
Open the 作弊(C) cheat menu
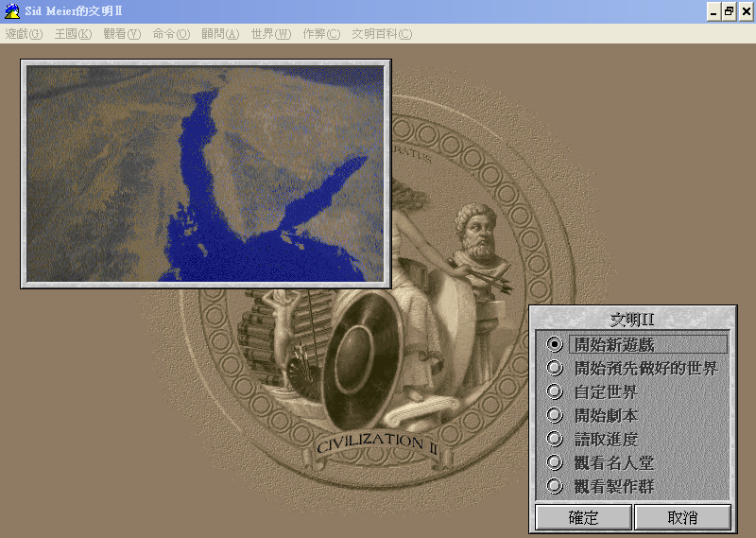point(321,34)
